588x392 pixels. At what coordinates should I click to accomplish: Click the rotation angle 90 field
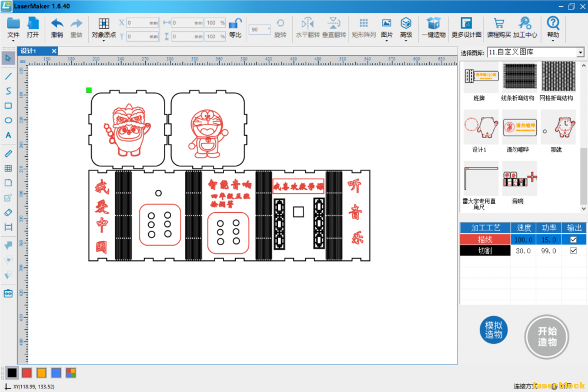259,29
